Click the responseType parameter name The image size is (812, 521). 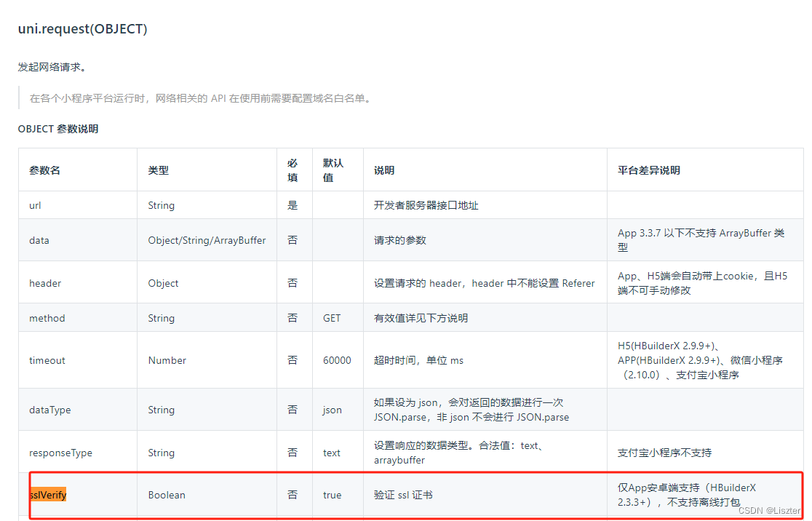61,452
